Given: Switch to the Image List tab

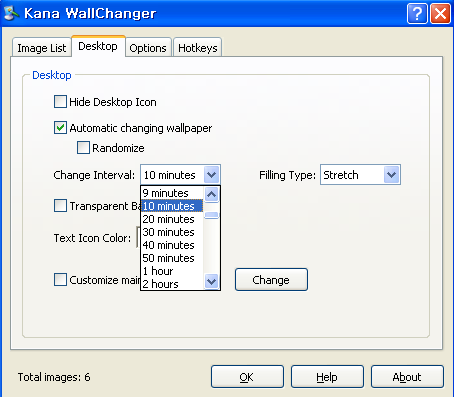Looking at the screenshot, I should click(x=42, y=48).
